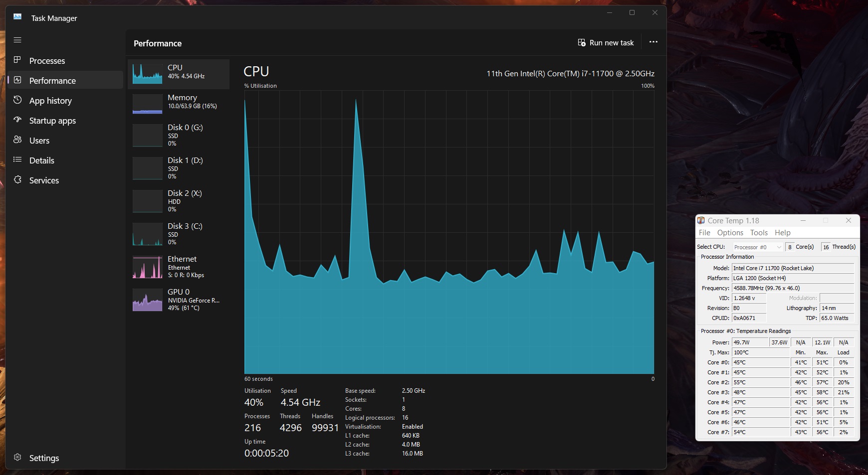Screen dimensions: 868x475
Task: Click the Tj. Max 100°C field
Action: pos(761,352)
